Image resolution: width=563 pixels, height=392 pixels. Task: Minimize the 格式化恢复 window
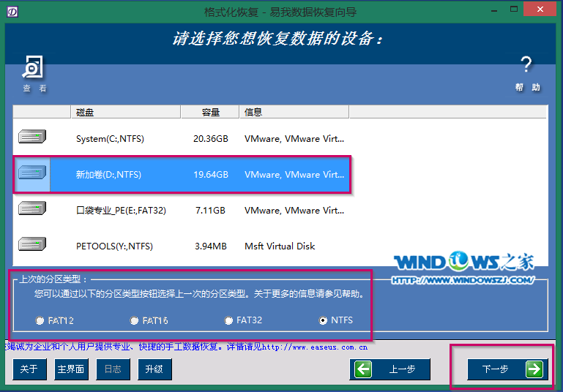click(x=494, y=11)
